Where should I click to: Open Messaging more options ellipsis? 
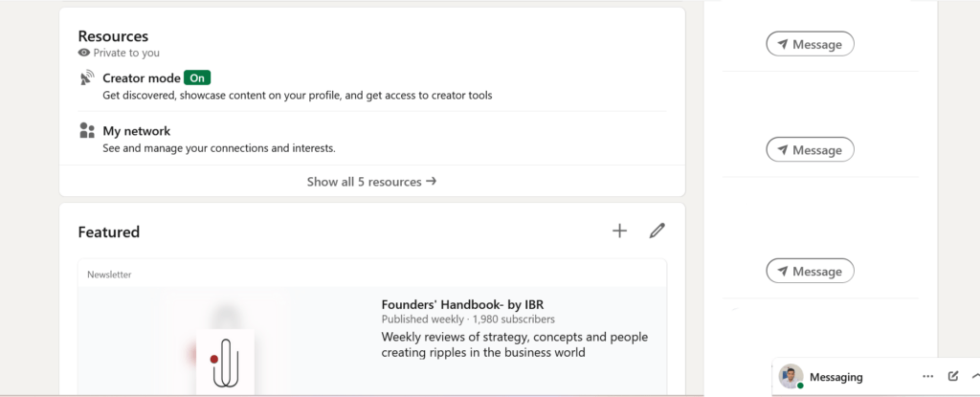(x=927, y=377)
